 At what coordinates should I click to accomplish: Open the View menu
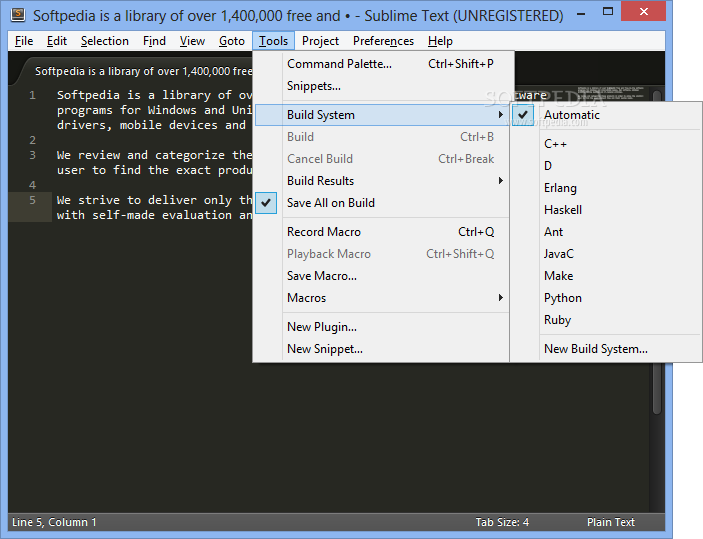[192, 41]
